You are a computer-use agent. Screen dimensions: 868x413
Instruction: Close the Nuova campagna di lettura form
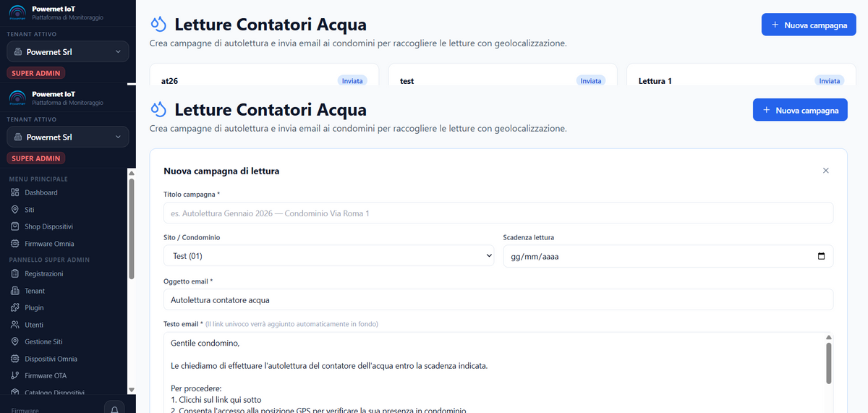pos(826,171)
